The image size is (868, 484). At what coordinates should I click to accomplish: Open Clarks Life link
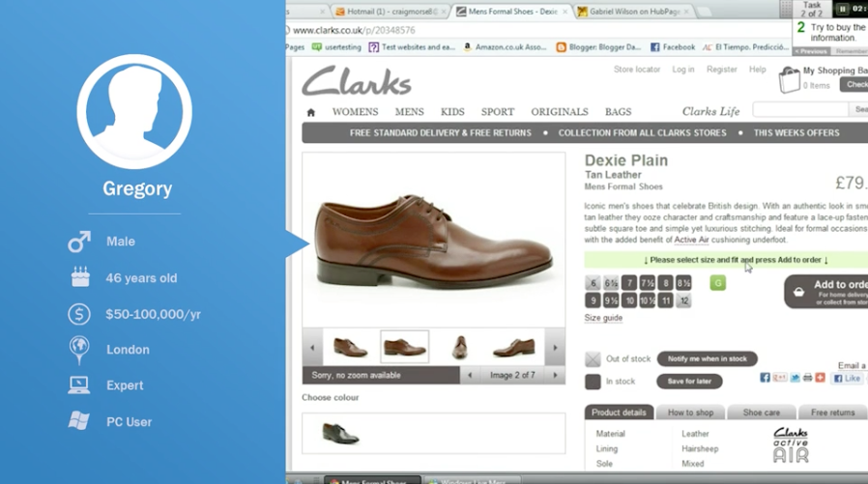[x=710, y=112]
